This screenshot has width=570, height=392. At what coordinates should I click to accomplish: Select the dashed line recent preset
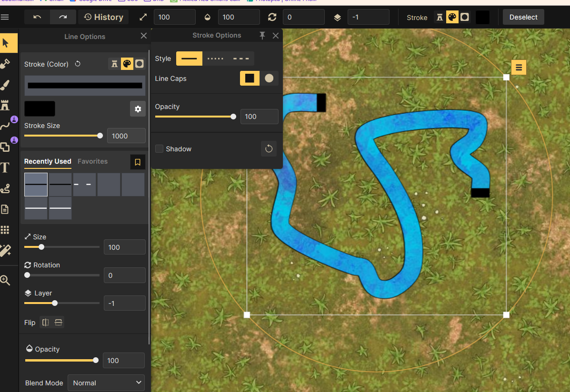84,185
